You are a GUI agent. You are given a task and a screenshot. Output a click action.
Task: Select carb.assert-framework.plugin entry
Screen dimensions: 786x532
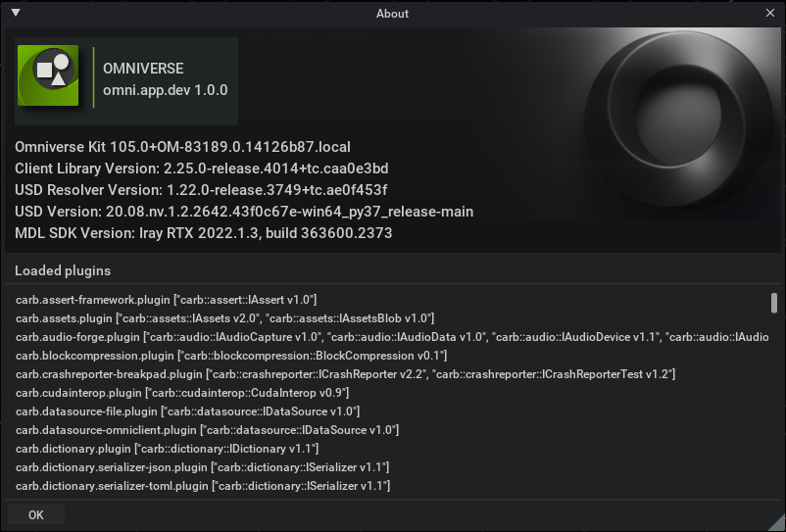pos(166,300)
